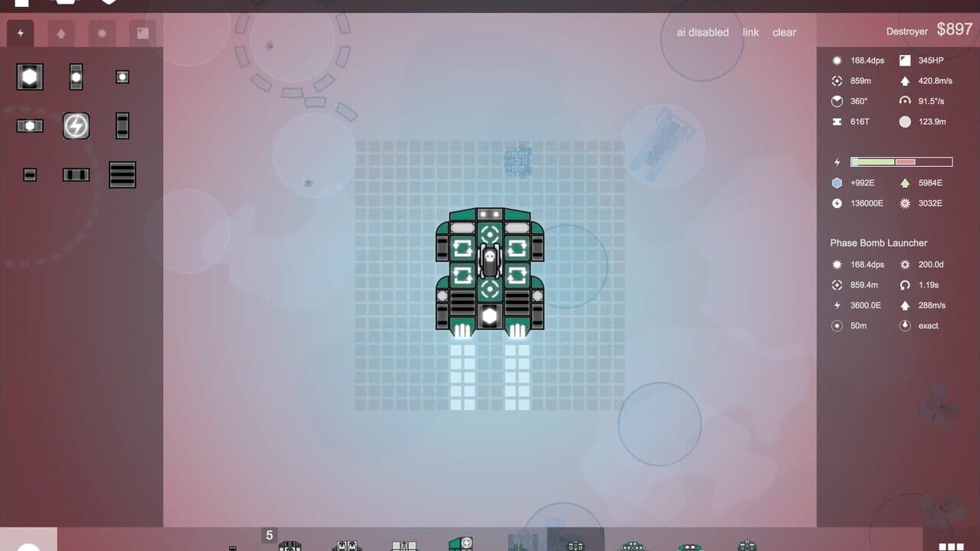Click the "1.19s" reload stat
The height and width of the screenshot is (551, 980).
[x=929, y=285]
